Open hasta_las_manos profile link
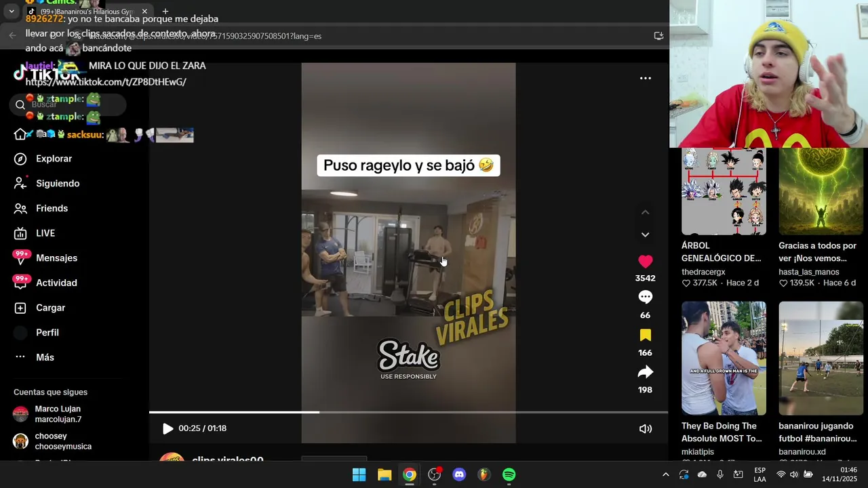The image size is (868, 488). point(808,272)
